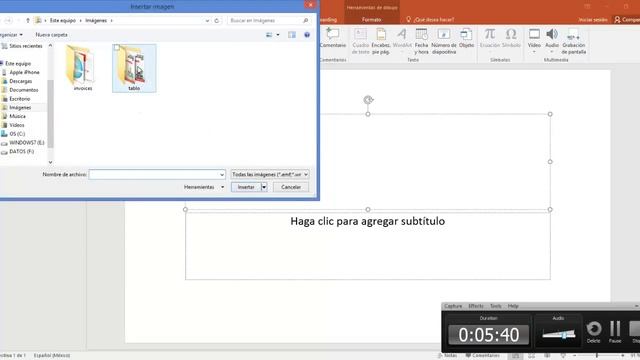Click the Nombre de archivo text field
Screen dimensions: 640x360
click(x=154, y=175)
